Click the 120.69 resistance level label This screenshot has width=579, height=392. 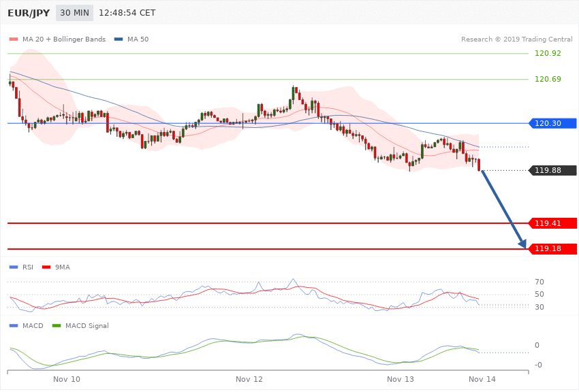(548, 79)
